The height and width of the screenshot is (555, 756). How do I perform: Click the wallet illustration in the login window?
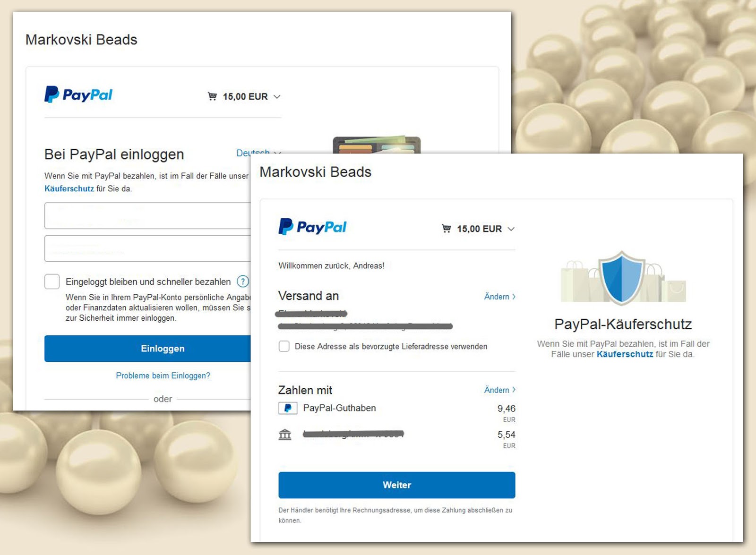pos(377,145)
